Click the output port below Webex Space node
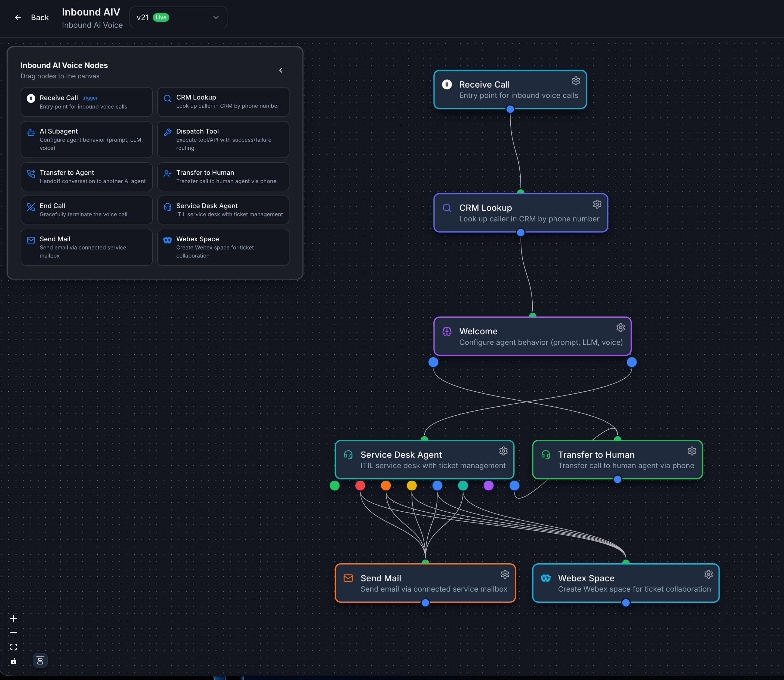 (626, 602)
